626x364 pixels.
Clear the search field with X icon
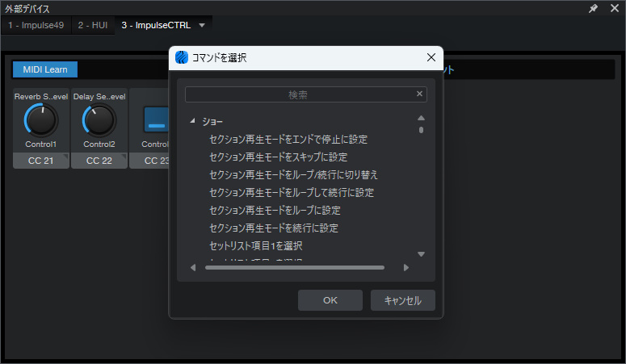pos(419,94)
